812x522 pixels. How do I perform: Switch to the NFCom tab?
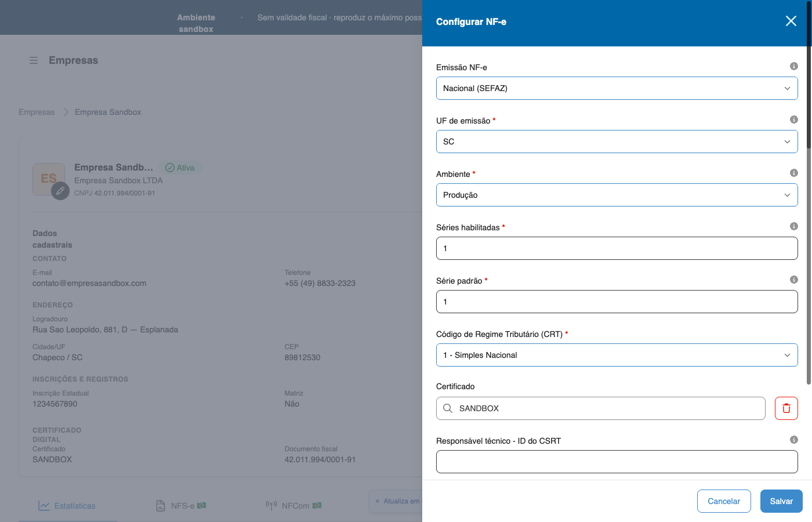tap(293, 506)
